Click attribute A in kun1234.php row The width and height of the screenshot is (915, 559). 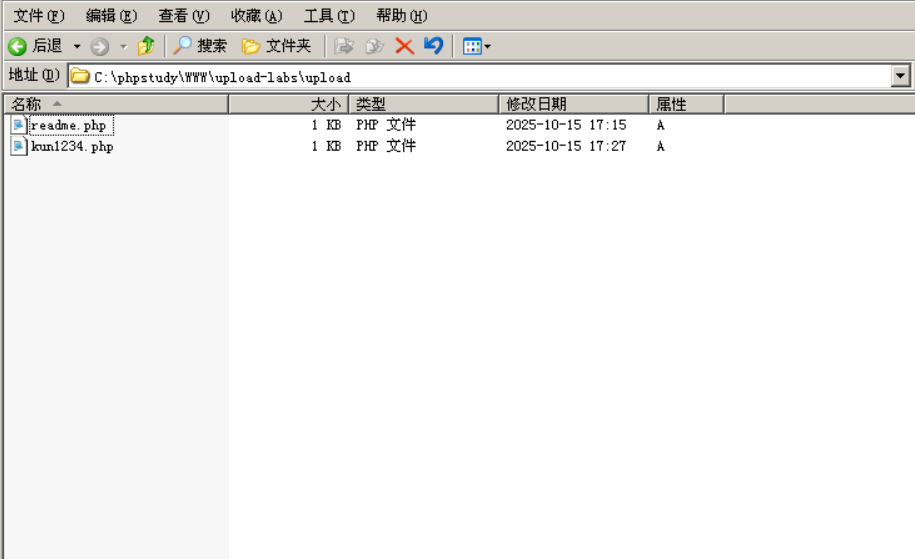click(x=661, y=146)
